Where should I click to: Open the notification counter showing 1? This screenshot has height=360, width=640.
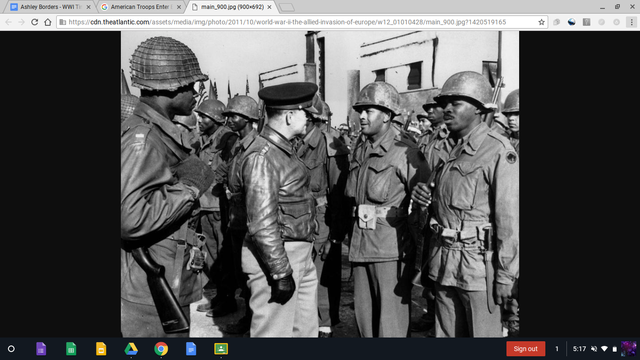point(557,349)
